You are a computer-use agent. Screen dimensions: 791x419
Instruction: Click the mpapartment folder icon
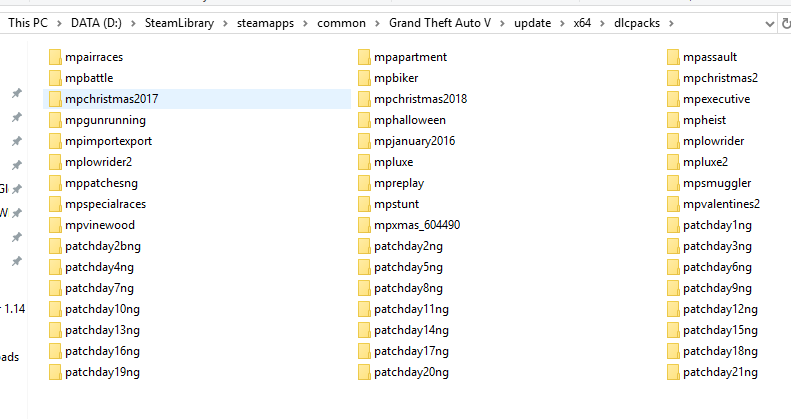364,57
